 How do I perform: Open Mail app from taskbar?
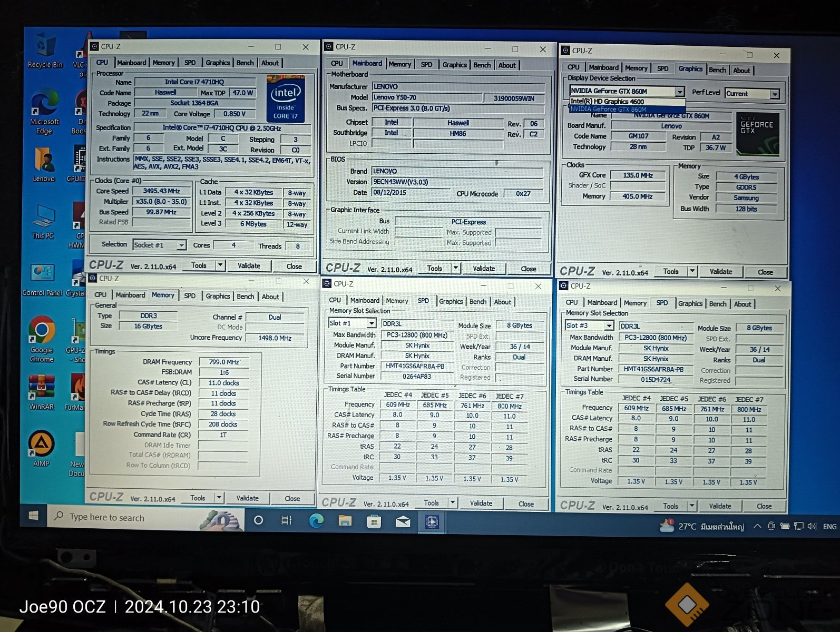tap(403, 521)
